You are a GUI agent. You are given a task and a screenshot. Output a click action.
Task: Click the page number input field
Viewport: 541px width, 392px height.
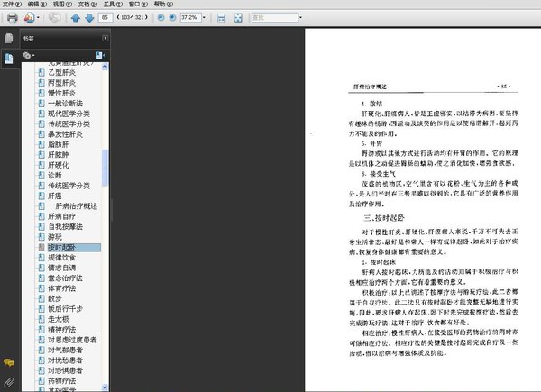pos(108,17)
